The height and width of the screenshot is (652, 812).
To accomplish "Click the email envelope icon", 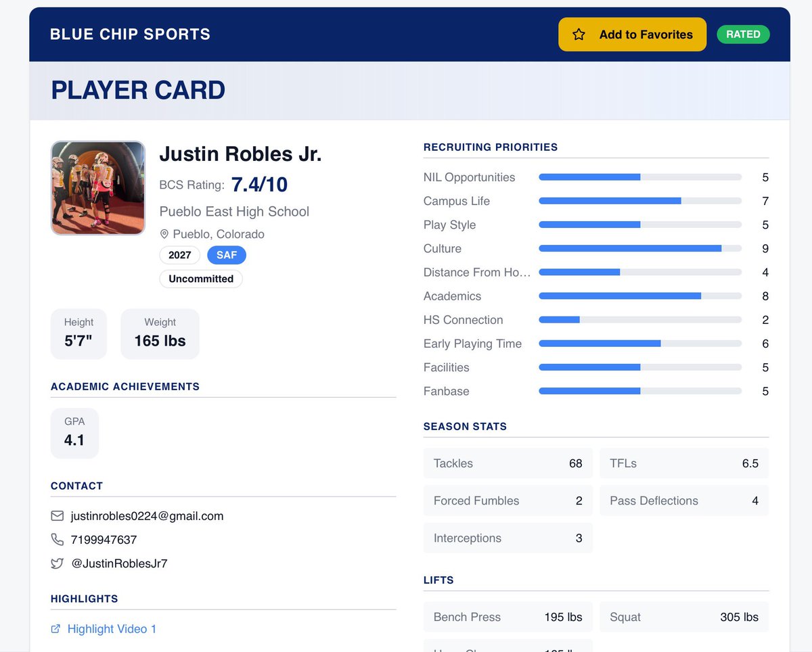I will (58, 516).
